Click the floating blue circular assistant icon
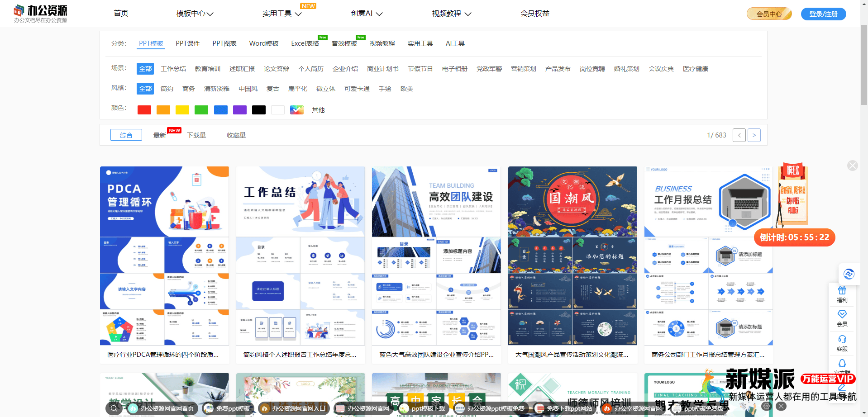 click(x=849, y=274)
